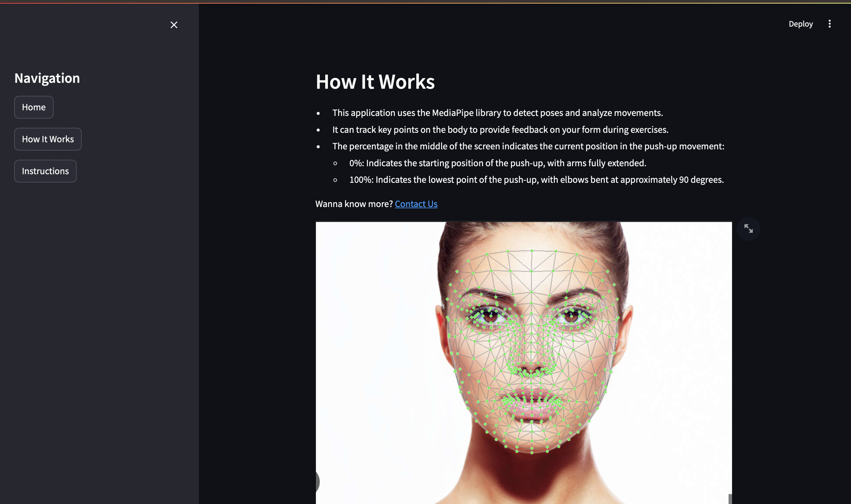Viewport: 851px width, 504px height.
Task: Go to the Home page
Action: click(34, 107)
